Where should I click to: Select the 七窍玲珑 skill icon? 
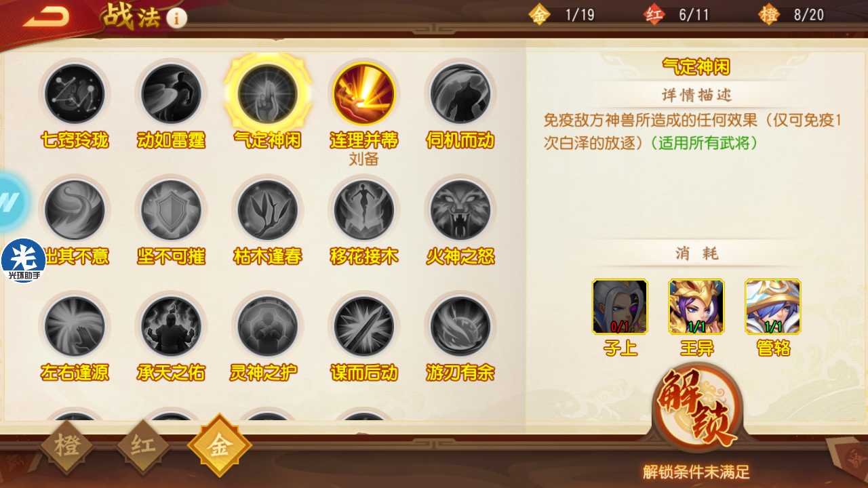pyautogui.click(x=75, y=94)
